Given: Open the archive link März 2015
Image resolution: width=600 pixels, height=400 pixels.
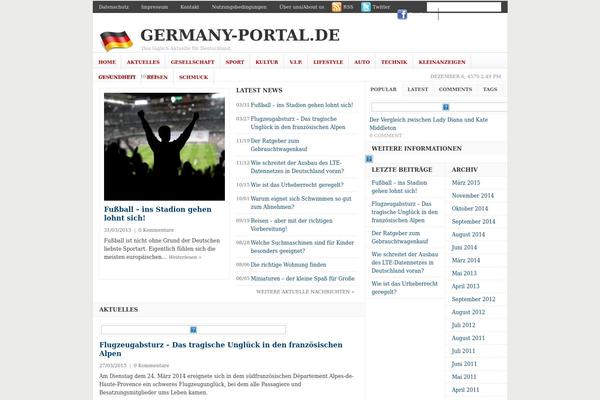Looking at the screenshot, I should pyautogui.click(x=466, y=183).
